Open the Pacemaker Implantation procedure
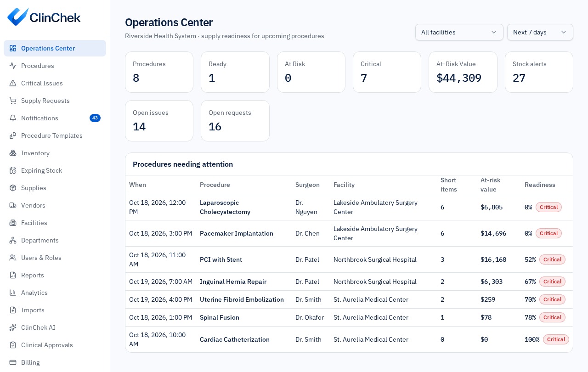 pyautogui.click(x=237, y=233)
